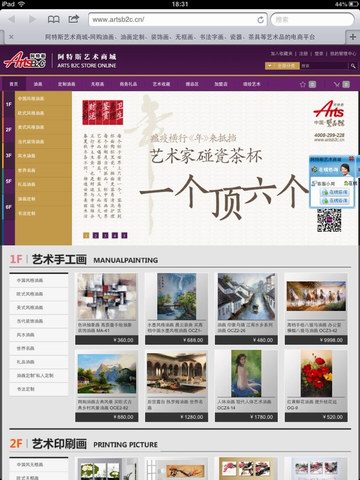Click the Arts B2C logo

tap(25, 60)
